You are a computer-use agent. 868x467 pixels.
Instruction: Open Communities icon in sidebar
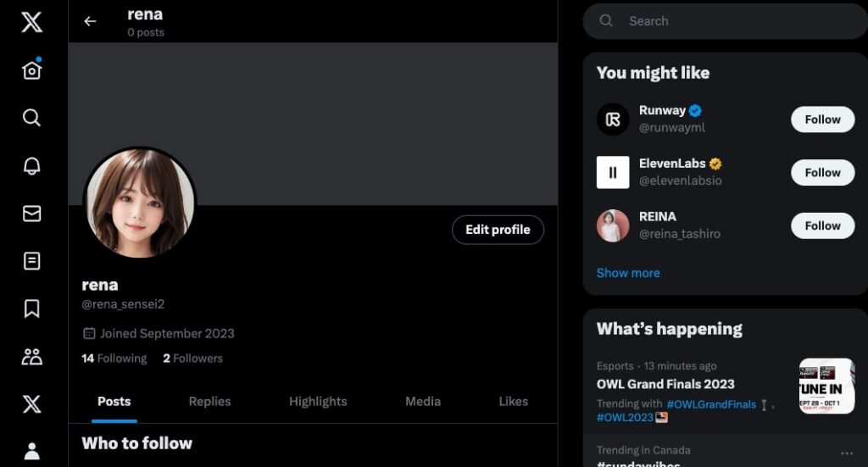[x=31, y=357]
